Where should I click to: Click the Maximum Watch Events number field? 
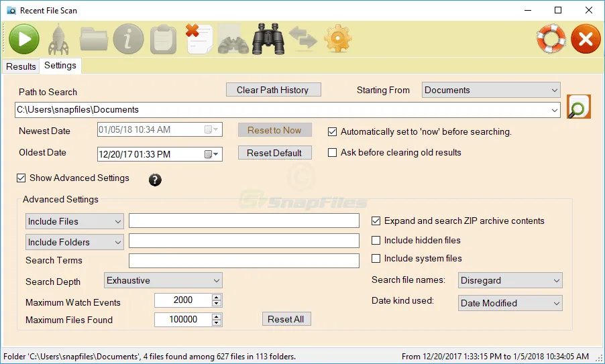183,300
